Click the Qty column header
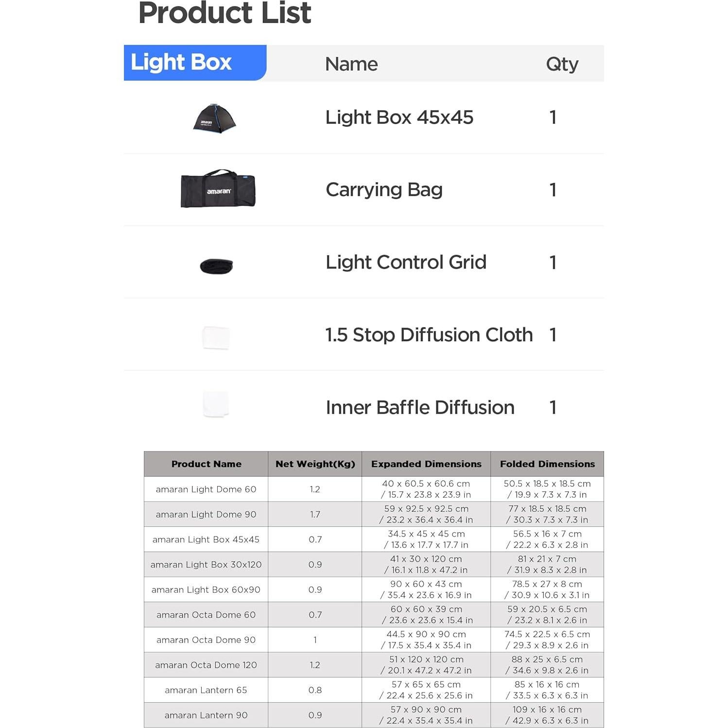The image size is (728, 728). (x=562, y=64)
